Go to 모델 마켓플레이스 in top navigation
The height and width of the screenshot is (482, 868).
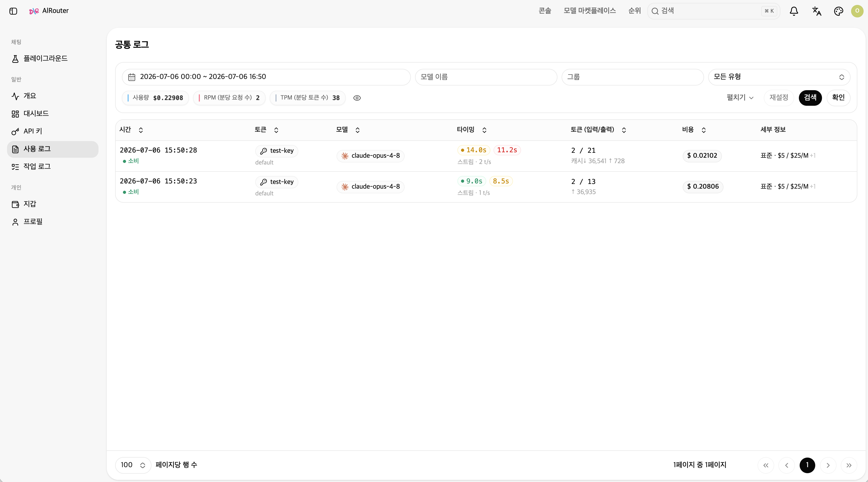coord(590,11)
